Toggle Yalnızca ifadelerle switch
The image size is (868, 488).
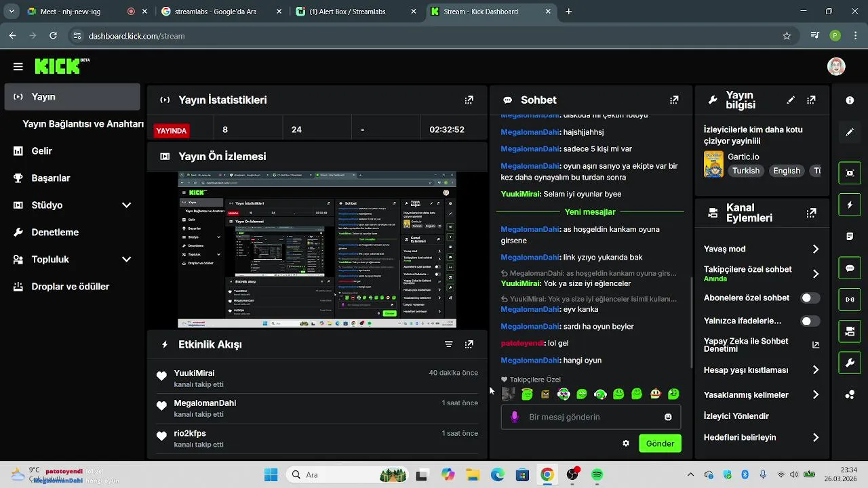coord(810,321)
